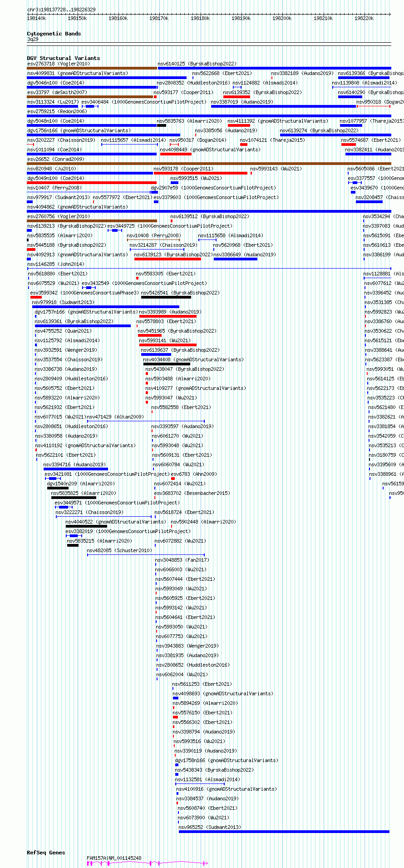The height and width of the screenshot is (868, 404).
Task: Select nsv3932591 (Wenger2019) label
Action: coord(66,350)
